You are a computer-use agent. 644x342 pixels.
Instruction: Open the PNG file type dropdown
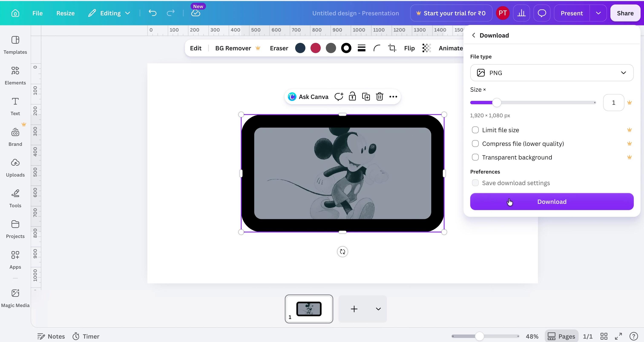click(x=552, y=73)
